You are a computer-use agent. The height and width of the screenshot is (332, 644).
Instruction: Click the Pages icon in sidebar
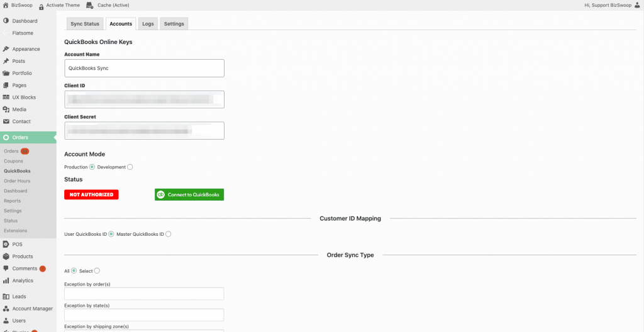point(6,86)
